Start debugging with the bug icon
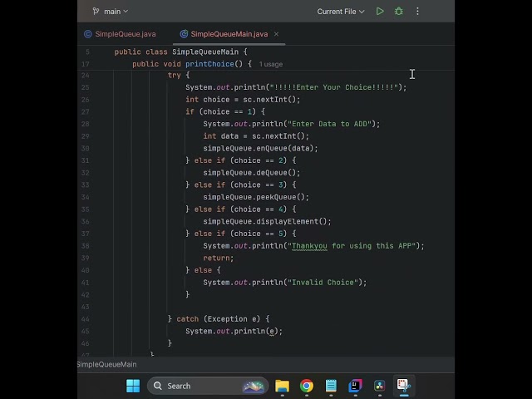The height and width of the screenshot is (399, 532). pos(399,11)
